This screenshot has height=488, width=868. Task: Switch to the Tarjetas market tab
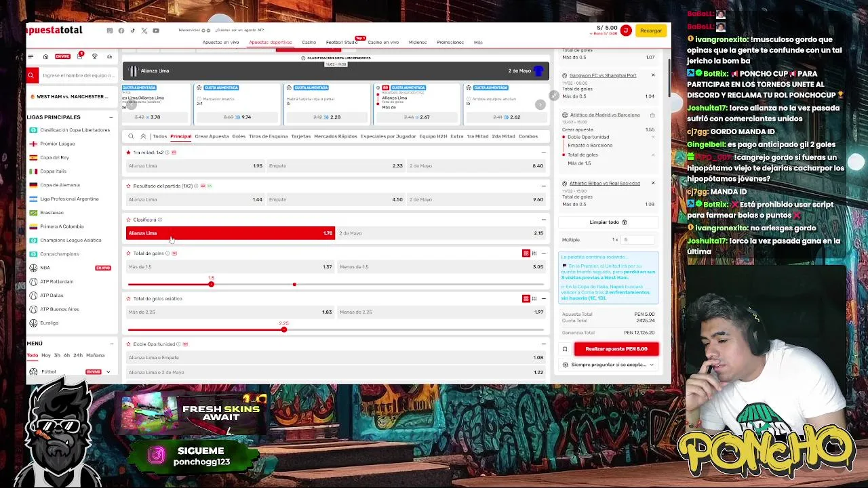pos(300,136)
